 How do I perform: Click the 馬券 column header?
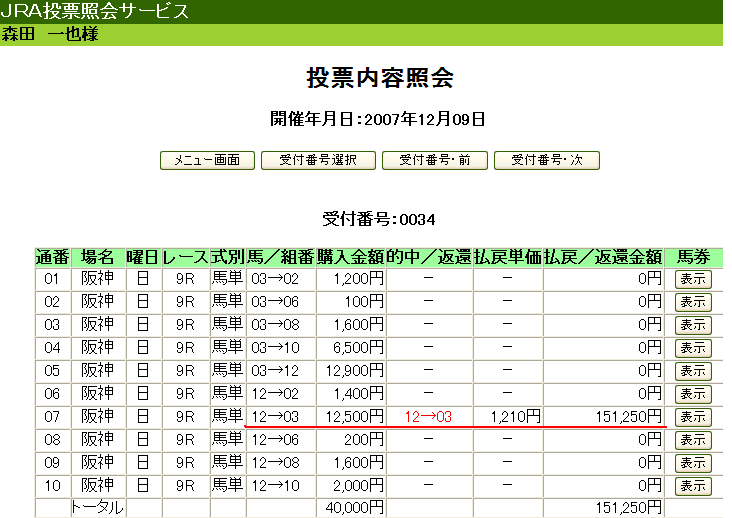pos(693,258)
